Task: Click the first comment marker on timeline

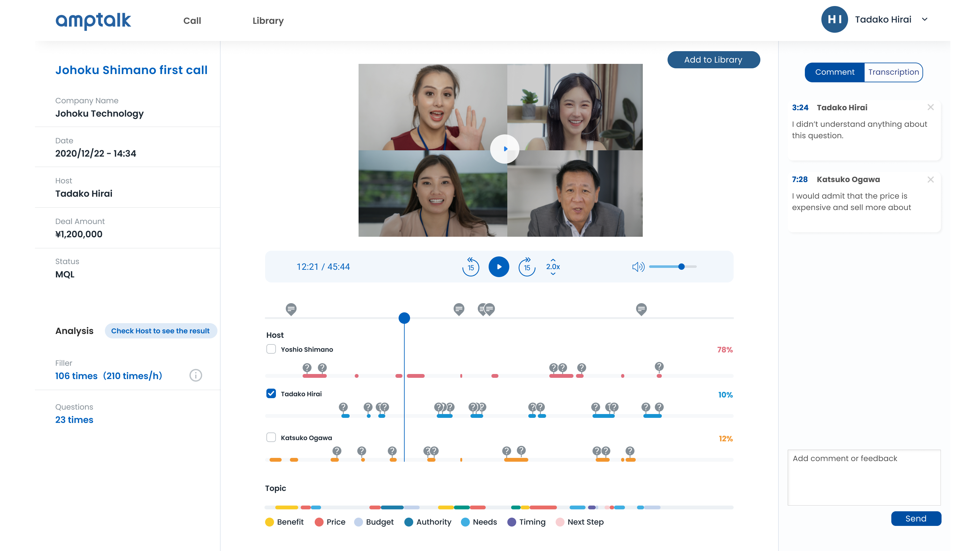Action: pyautogui.click(x=291, y=309)
